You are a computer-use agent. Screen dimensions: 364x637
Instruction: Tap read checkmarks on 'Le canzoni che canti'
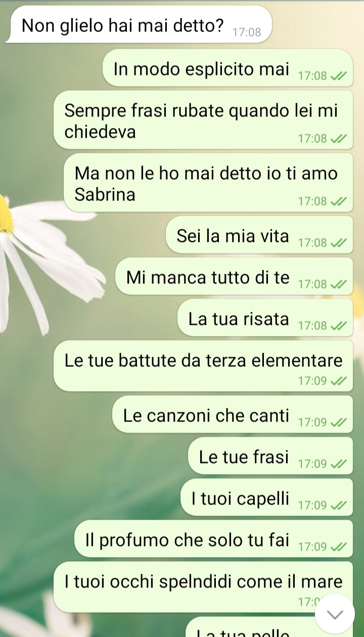click(338, 422)
